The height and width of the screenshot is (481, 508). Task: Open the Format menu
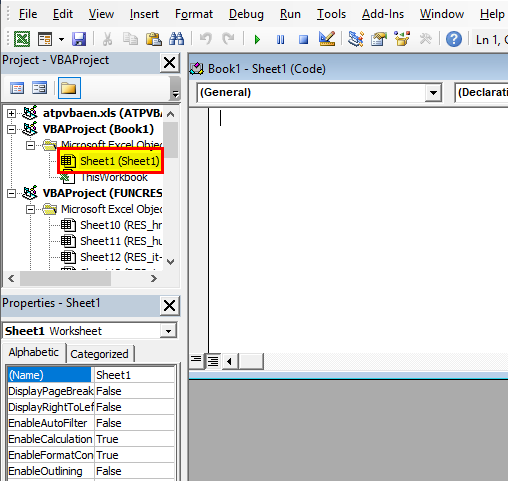point(194,14)
